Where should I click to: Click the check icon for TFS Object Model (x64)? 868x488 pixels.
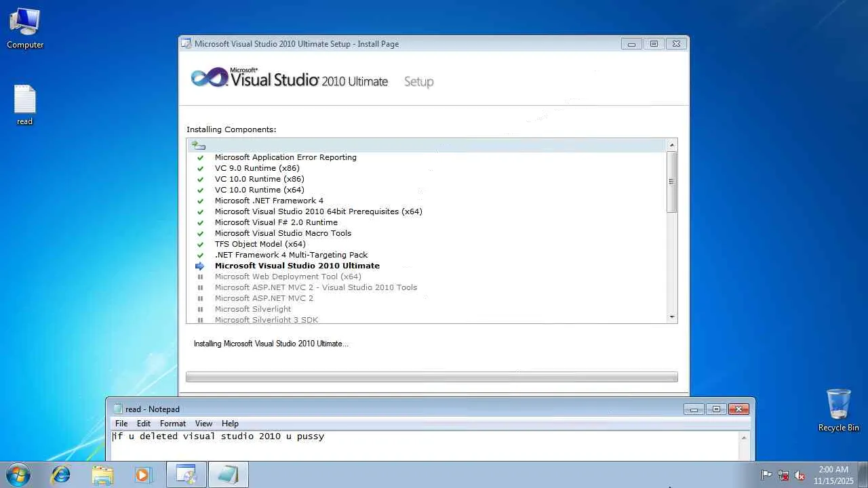point(200,244)
